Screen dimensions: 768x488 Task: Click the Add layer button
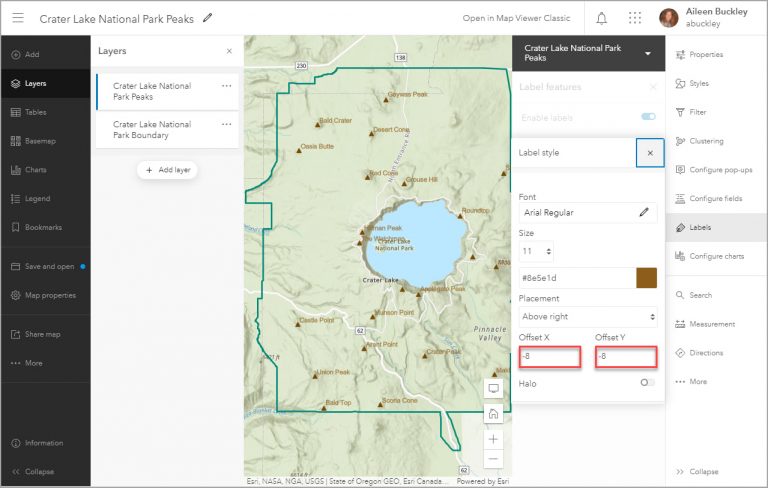coord(167,170)
